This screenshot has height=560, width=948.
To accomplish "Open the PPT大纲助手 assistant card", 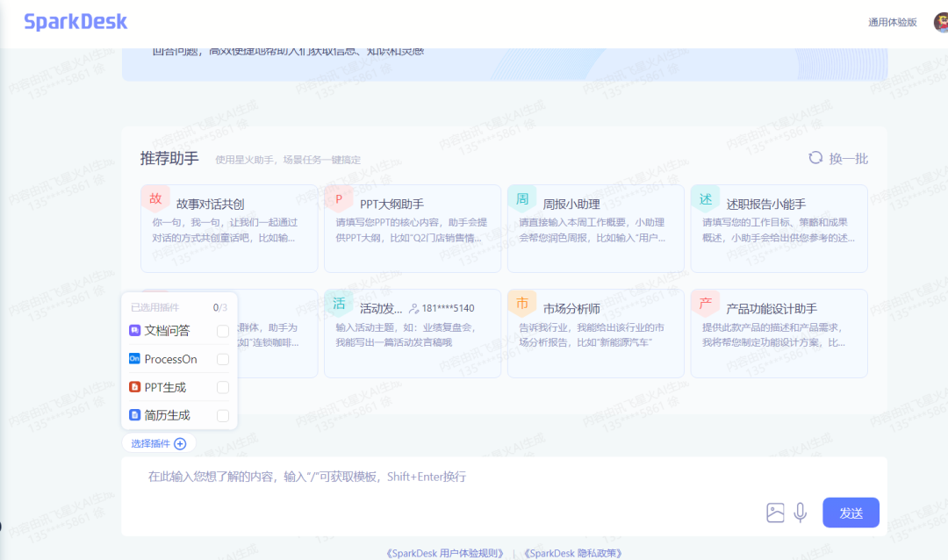I will (413, 228).
